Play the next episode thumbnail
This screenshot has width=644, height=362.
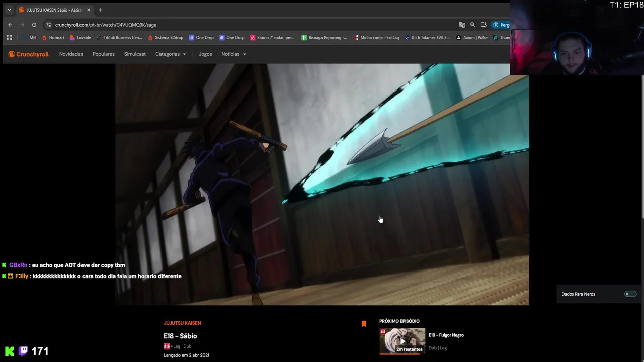point(402,341)
